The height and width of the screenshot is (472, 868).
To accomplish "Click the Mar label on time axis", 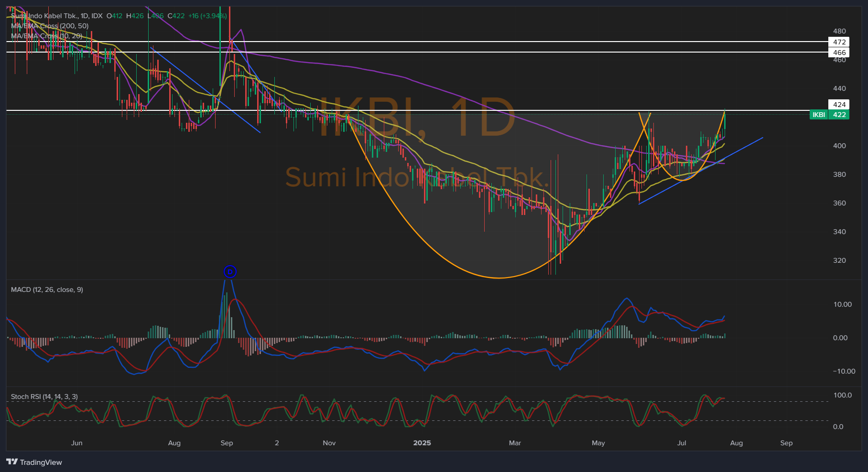I will pyautogui.click(x=515, y=443).
